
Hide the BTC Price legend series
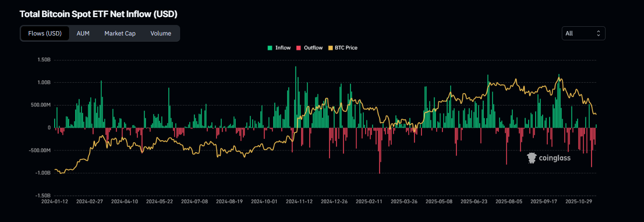point(346,48)
